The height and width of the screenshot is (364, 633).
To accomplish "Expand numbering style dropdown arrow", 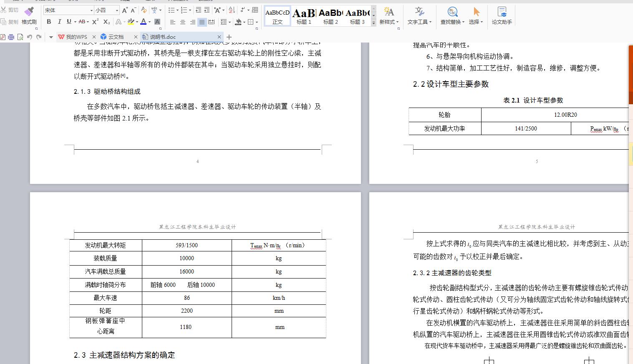I will pos(190,10).
